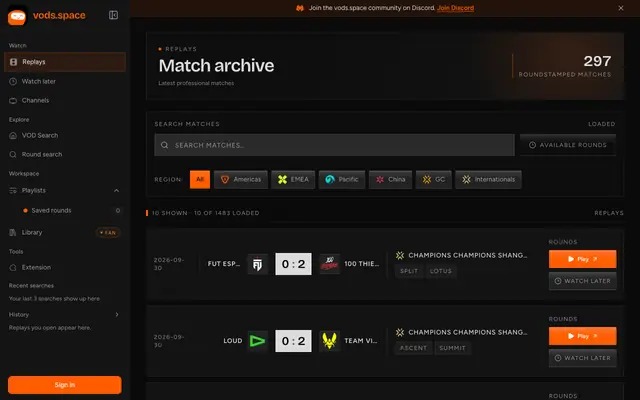Click the 0:2 score for LOUD match
This screenshot has width=640, height=400.
click(293, 341)
